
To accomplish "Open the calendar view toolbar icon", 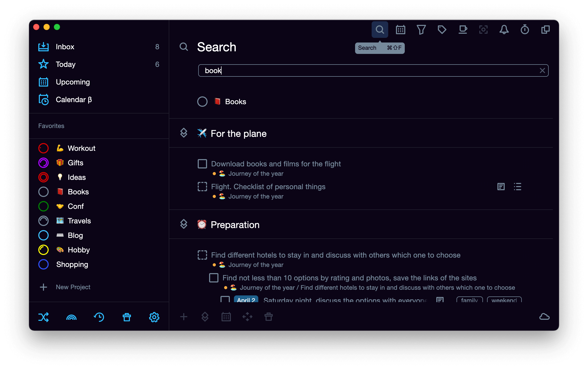I will click(400, 30).
